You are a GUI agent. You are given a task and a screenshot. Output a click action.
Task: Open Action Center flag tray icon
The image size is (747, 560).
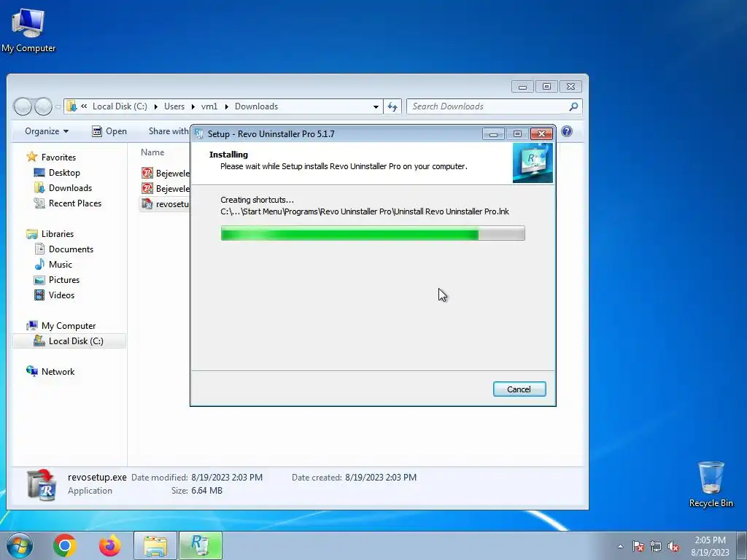coord(638,546)
